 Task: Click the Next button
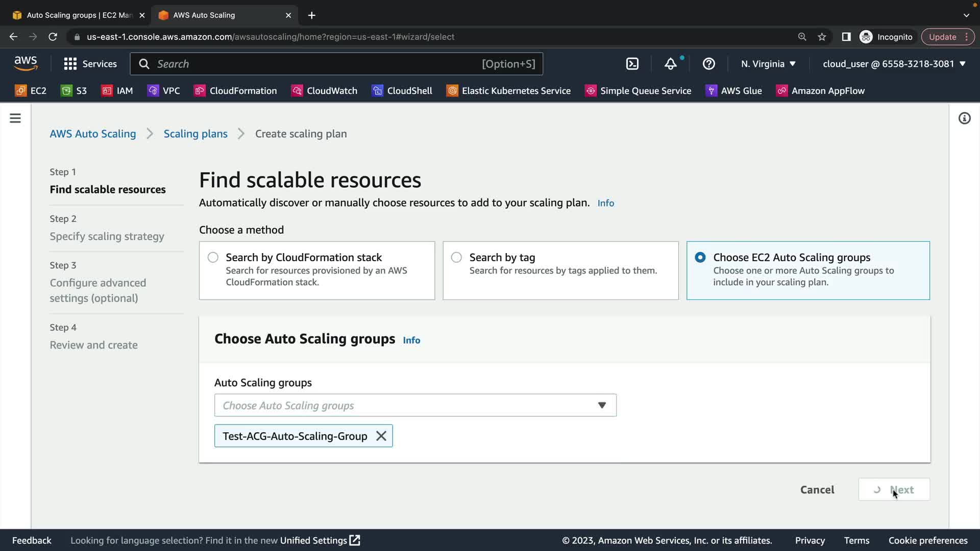[x=894, y=490]
